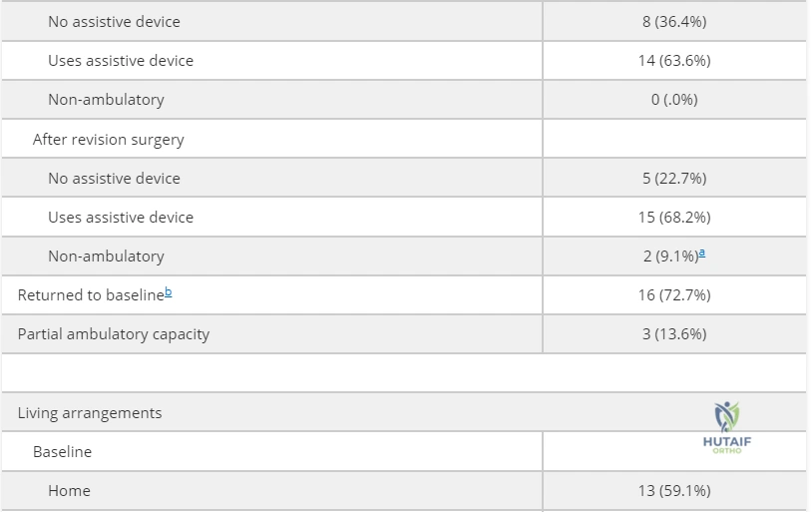Click the Hutaif Ortho logo icon
This screenshot has height=512, width=812.
[x=727, y=417]
